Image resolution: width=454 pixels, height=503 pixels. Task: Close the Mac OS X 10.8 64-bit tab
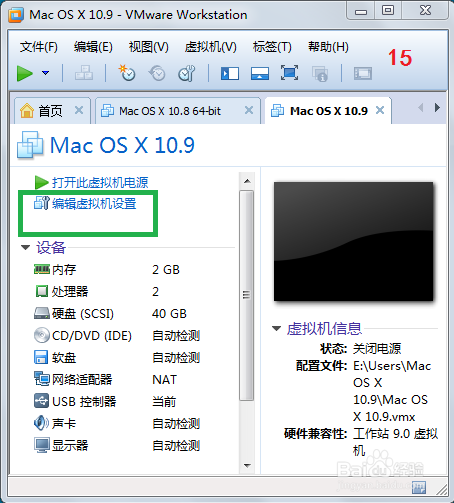[x=249, y=110]
